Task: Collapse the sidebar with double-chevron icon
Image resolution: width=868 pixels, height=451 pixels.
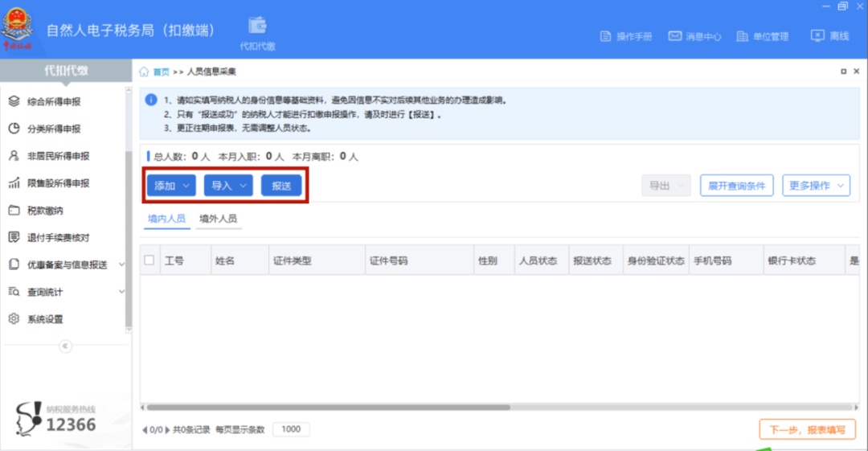Action: [x=65, y=346]
